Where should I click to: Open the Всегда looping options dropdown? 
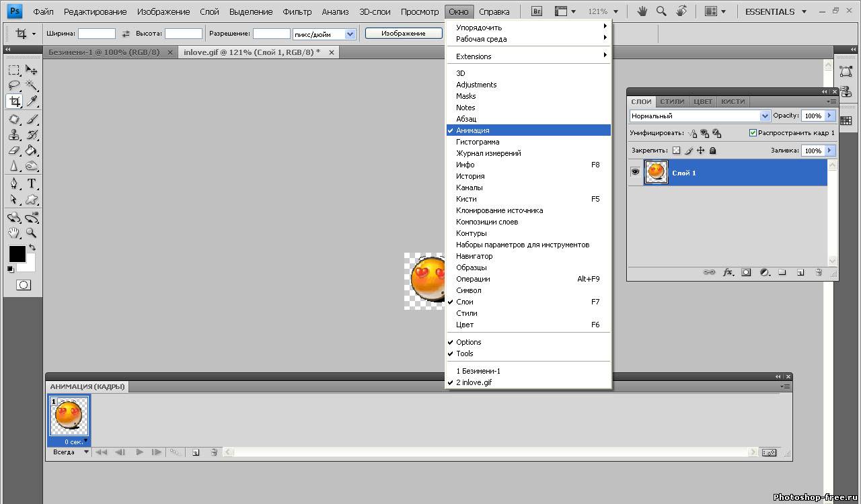(71, 452)
